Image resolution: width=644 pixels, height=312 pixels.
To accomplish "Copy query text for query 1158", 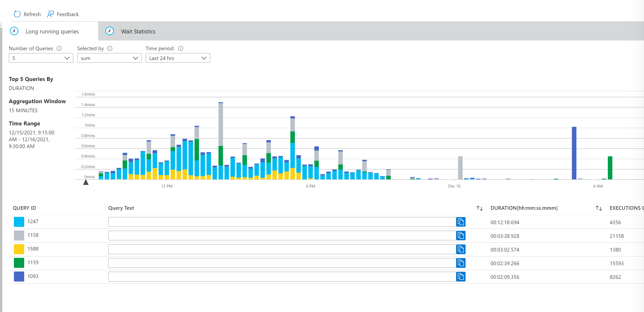I will [461, 236].
